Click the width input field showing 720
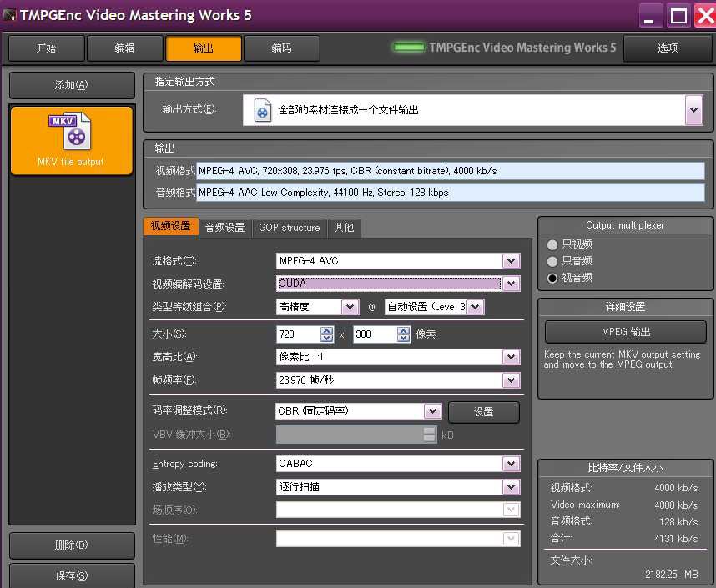 tap(297, 334)
